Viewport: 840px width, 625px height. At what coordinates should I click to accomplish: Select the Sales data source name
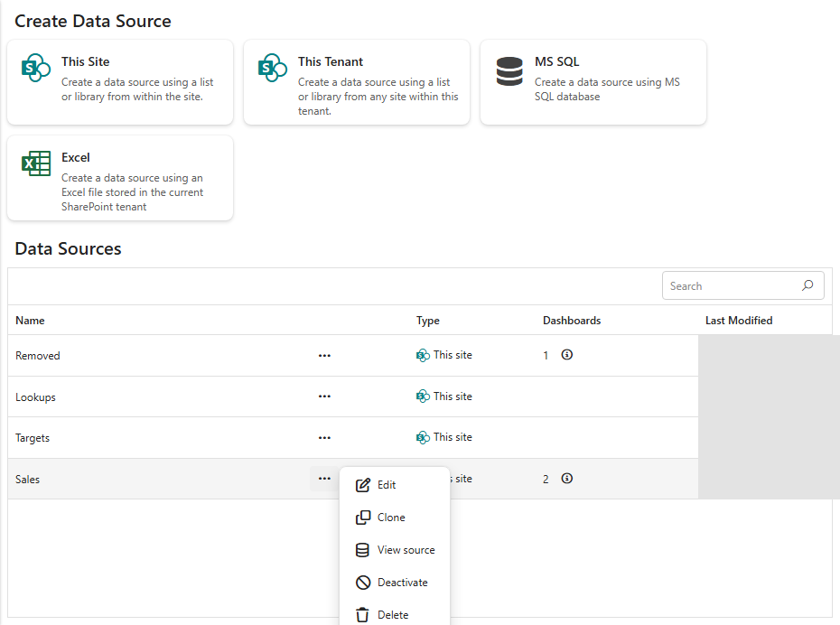point(27,480)
